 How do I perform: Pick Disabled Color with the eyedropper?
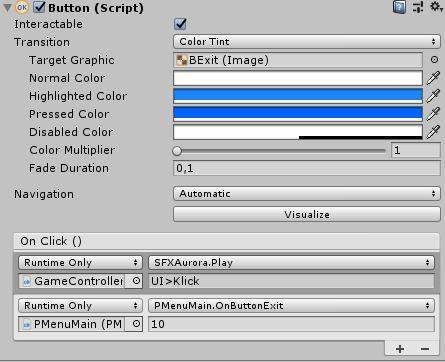pyautogui.click(x=433, y=132)
